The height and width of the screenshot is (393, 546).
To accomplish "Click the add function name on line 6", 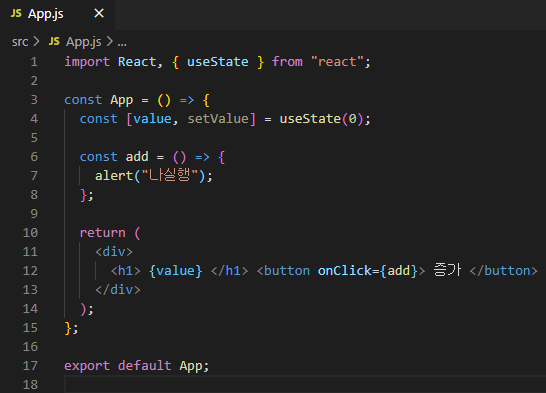I will coord(137,157).
